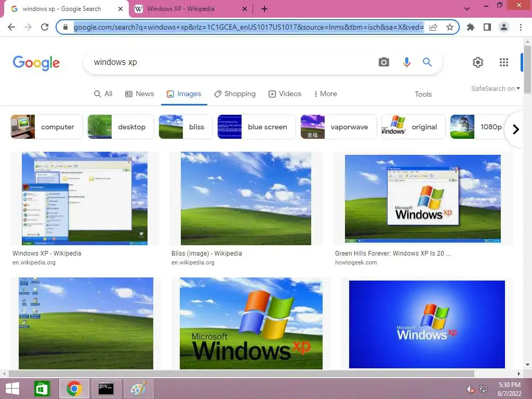This screenshot has width=532, height=399.
Task: Open the Windows XP - Wikipedia result link
Action: (x=47, y=253)
